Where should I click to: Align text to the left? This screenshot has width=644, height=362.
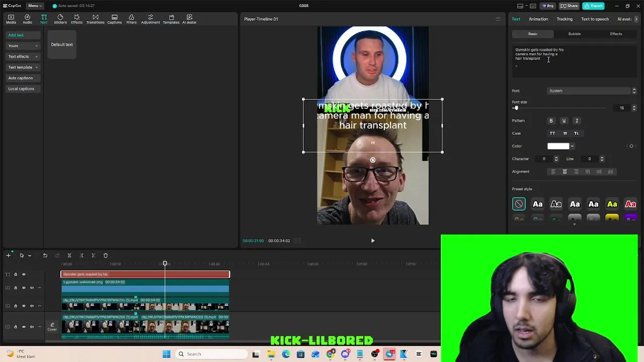click(x=553, y=171)
